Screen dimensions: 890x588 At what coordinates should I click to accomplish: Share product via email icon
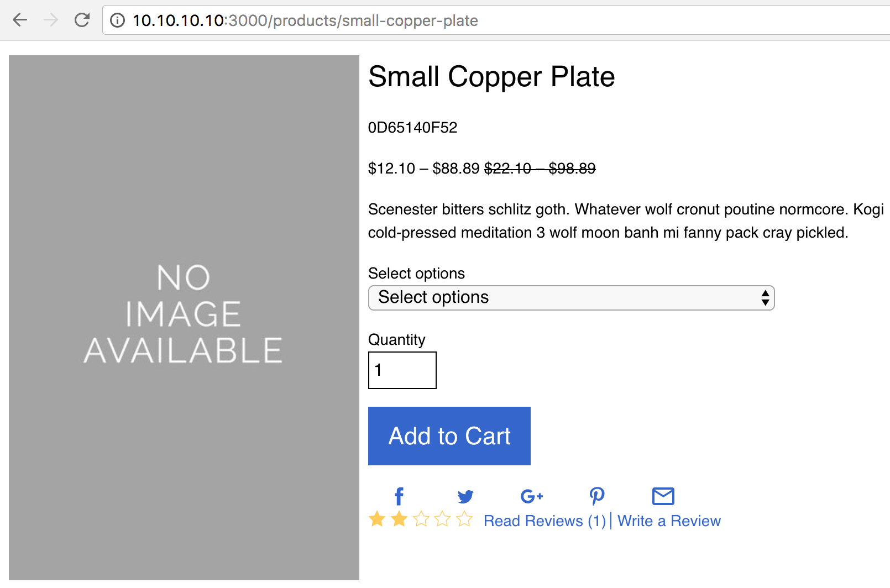tap(663, 496)
